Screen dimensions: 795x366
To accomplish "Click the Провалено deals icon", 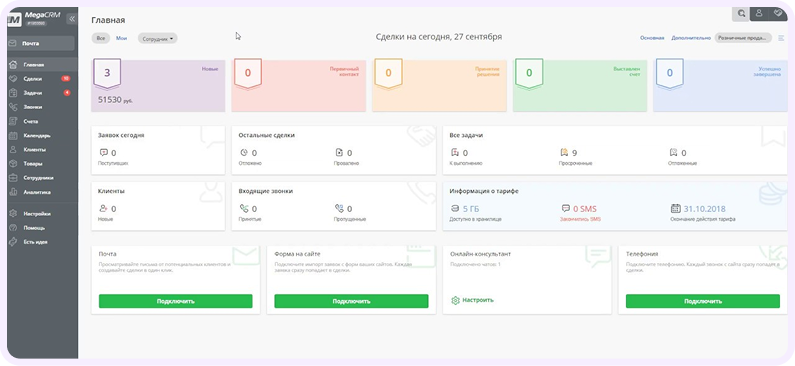I will click(339, 153).
